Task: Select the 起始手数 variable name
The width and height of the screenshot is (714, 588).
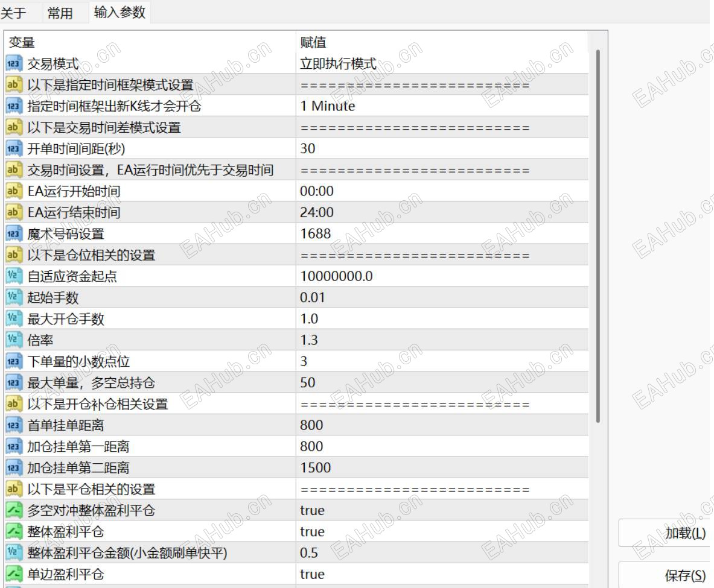Action: coord(53,298)
